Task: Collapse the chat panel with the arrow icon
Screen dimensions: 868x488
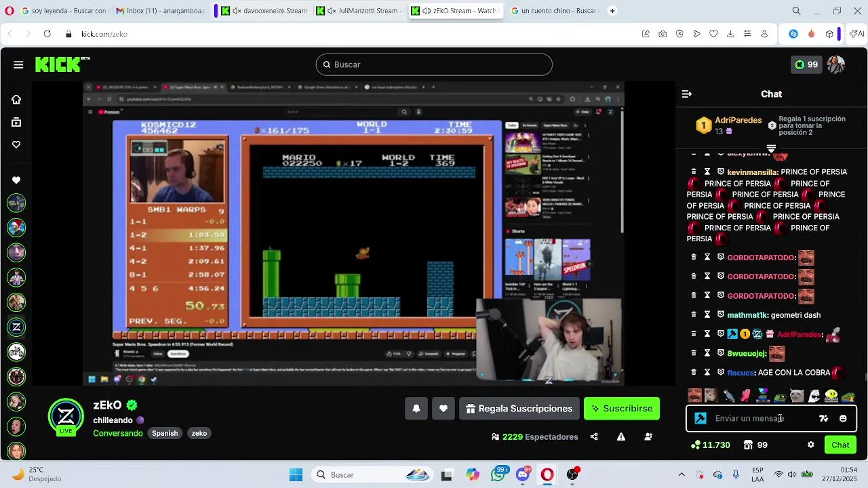Action: (687, 94)
